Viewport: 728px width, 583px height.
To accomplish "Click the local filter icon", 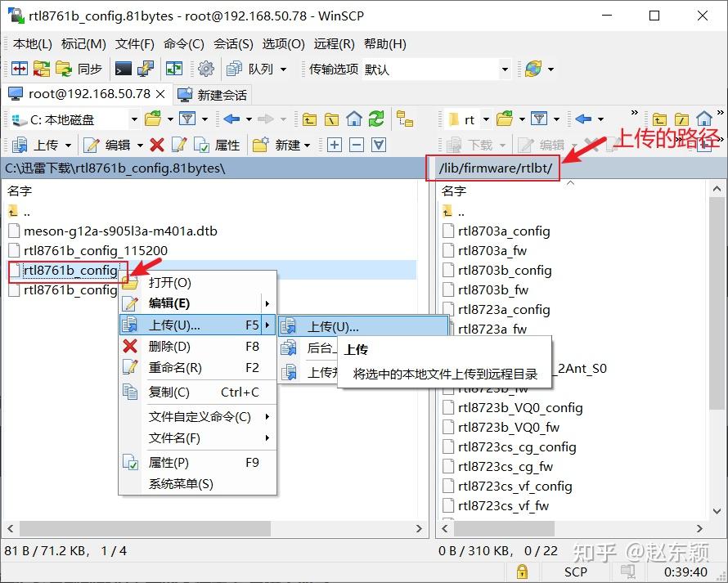I will (x=187, y=119).
